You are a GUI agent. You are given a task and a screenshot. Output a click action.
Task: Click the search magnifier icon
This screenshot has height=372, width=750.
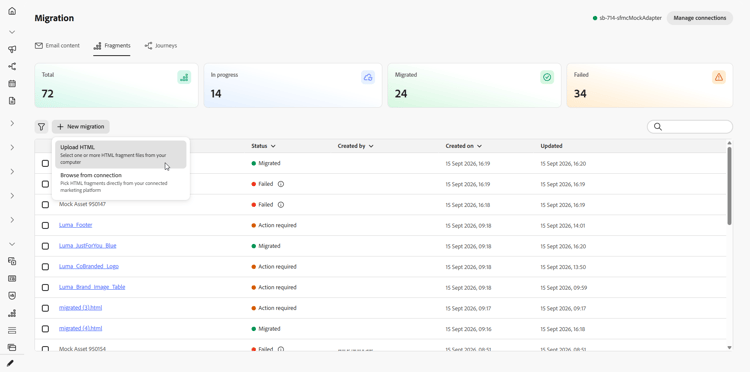(658, 127)
